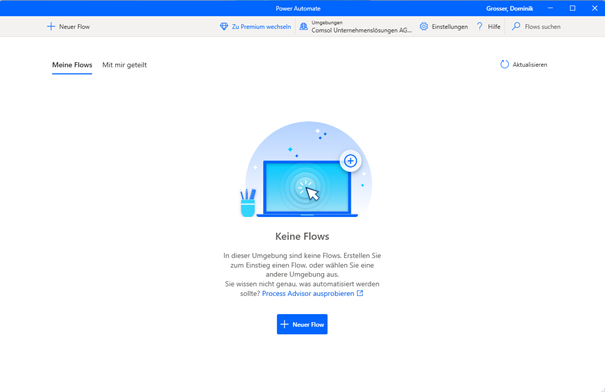
Task: Minimize the Power Automate window
Action: (550, 8)
